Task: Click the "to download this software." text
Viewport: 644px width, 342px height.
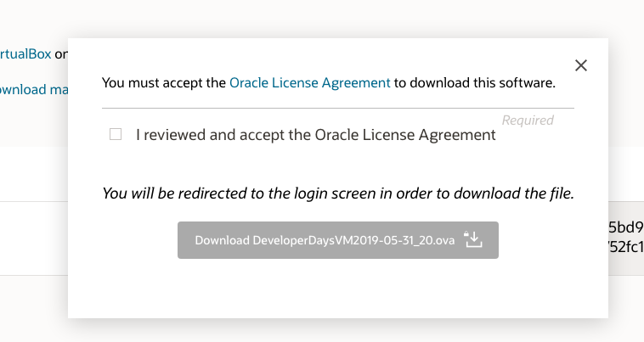Action: pos(474,83)
